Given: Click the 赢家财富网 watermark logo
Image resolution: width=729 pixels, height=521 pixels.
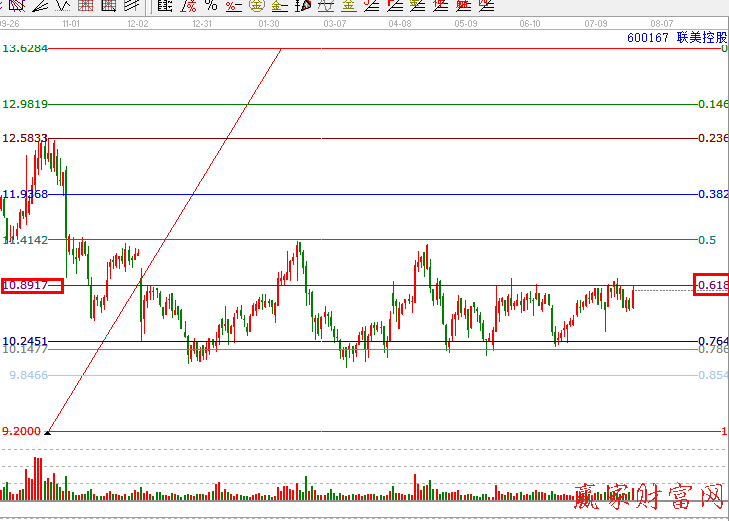Looking at the screenshot, I should click(649, 497).
